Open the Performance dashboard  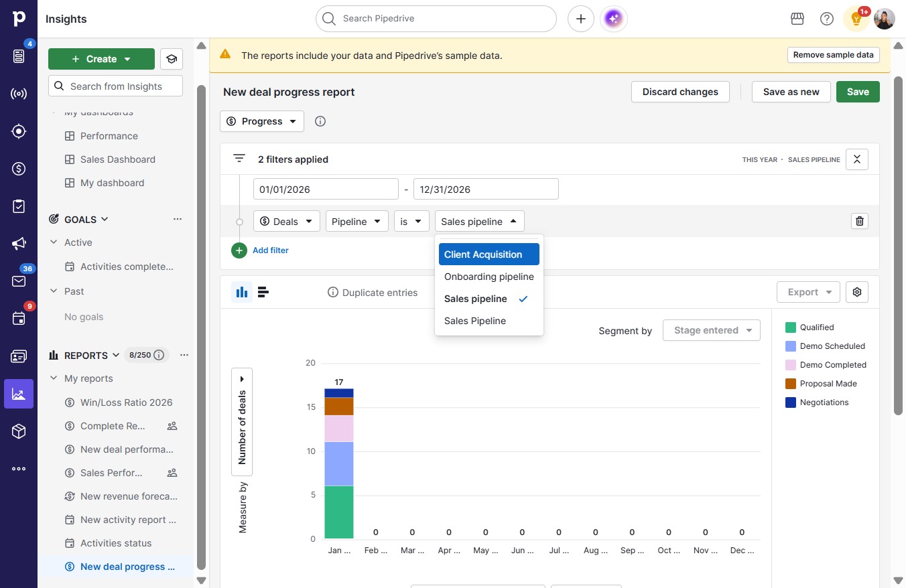click(x=109, y=136)
